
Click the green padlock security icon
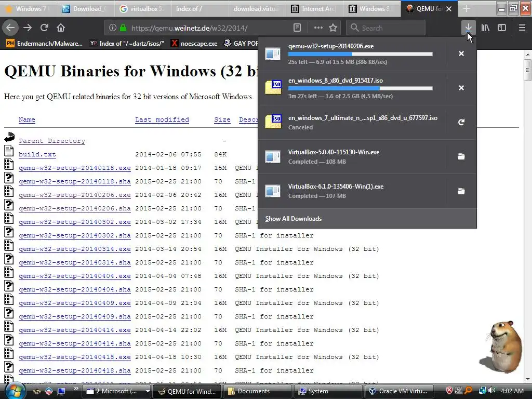pyautogui.click(x=123, y=28)
